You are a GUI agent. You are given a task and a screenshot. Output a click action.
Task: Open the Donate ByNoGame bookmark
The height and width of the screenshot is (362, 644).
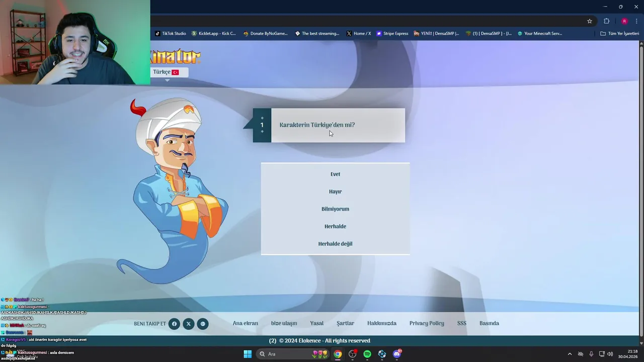(x=266, y=34)
